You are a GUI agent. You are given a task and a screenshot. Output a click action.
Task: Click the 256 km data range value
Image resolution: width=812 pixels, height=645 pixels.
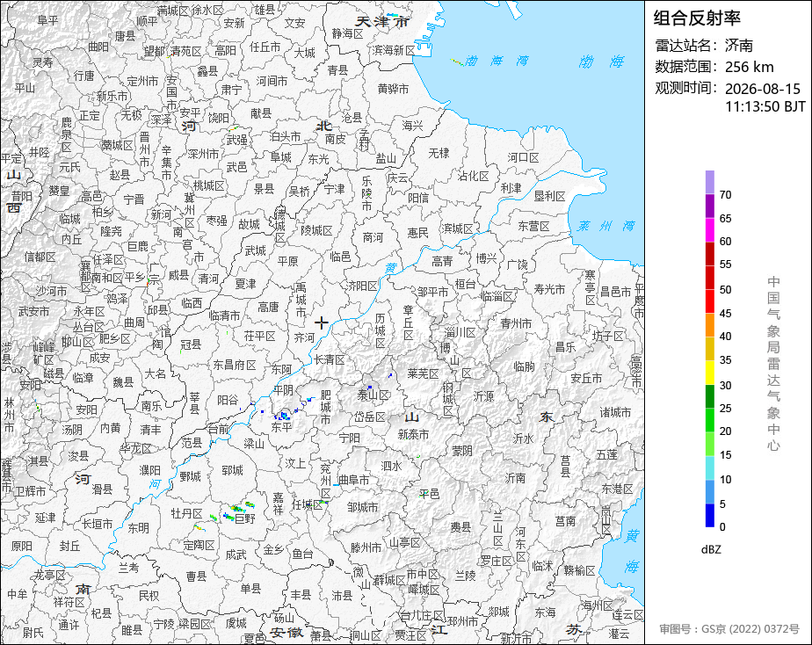pos(750,67)
